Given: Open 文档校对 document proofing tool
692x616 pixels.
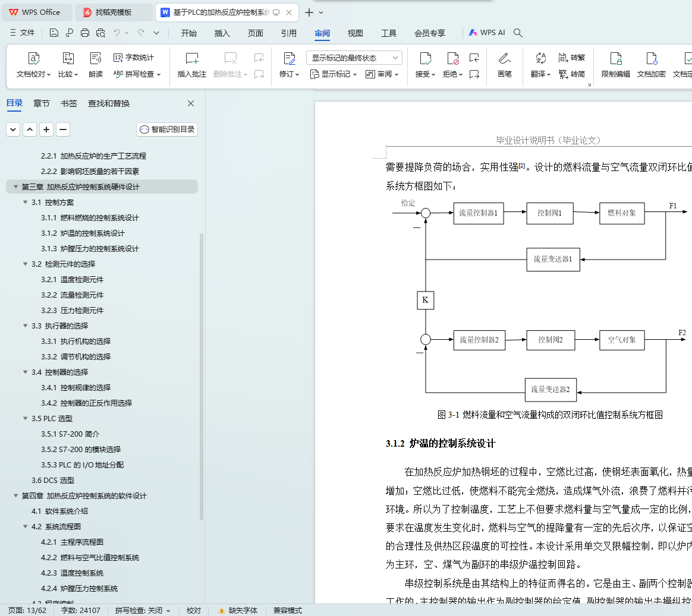Looking at the screenshot, I should 33,65.
